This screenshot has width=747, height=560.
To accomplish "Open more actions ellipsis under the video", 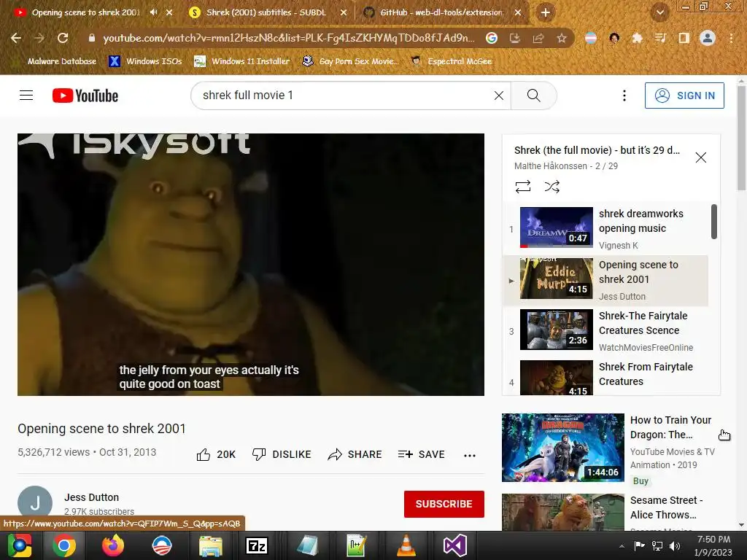I will (470, 456).
